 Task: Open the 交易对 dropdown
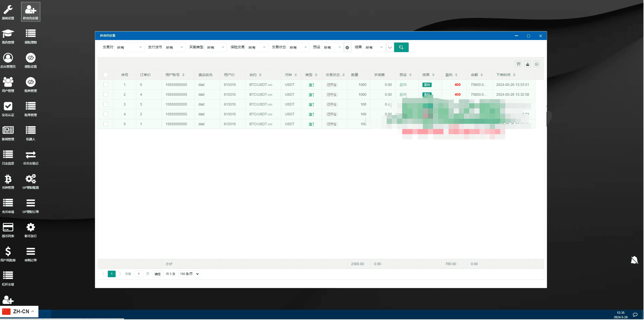(x=129, y=47)
